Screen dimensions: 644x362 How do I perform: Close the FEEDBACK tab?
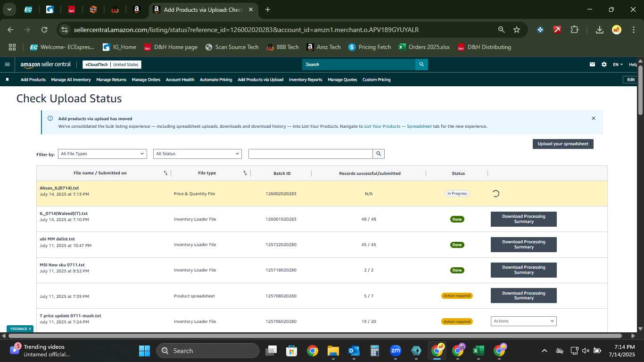click(30, 329)
